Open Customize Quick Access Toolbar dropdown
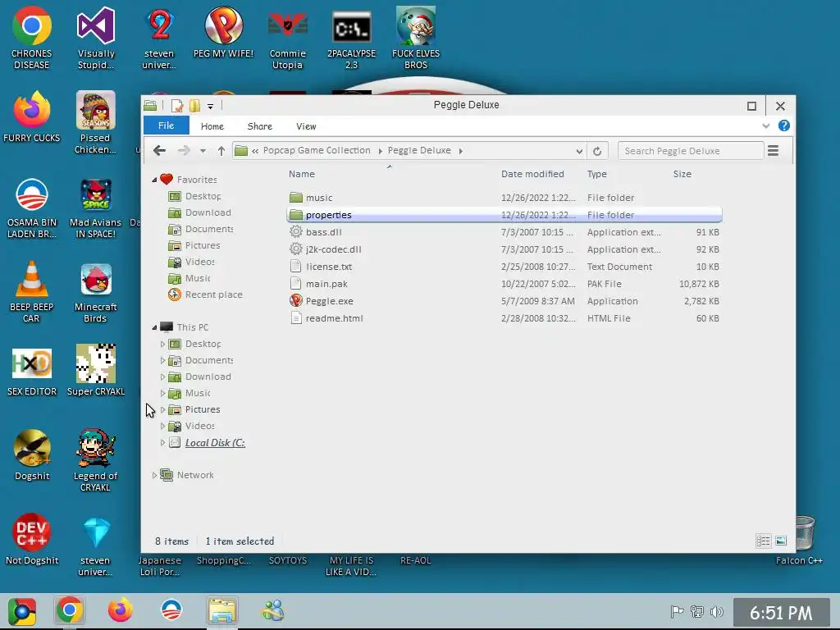 pyautogui.click(x=211, y=106)
